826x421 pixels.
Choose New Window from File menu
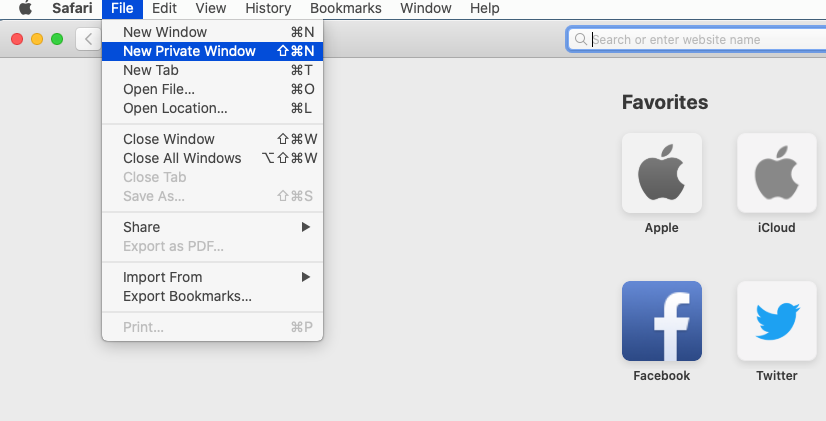(x=212, y=32)
